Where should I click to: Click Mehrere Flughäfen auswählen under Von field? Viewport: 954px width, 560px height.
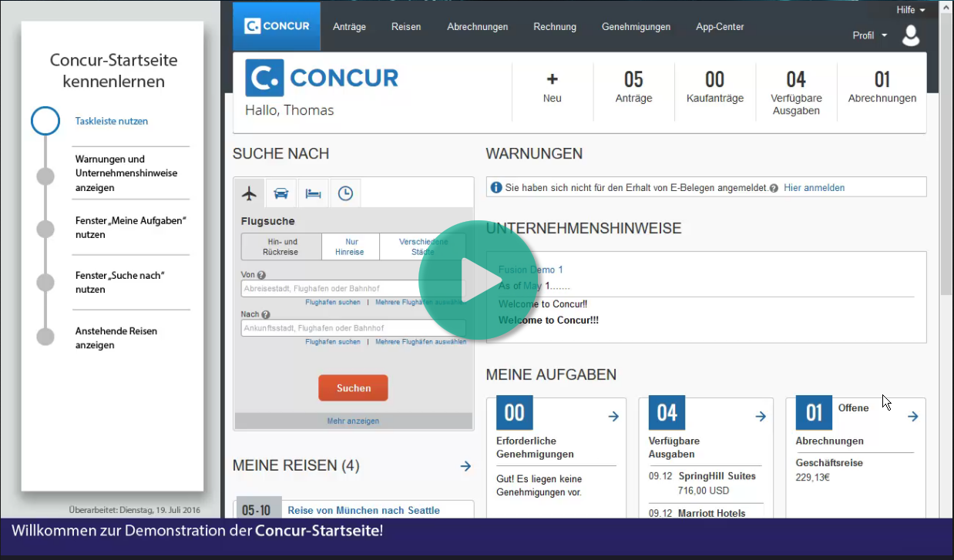click(421, 302)
